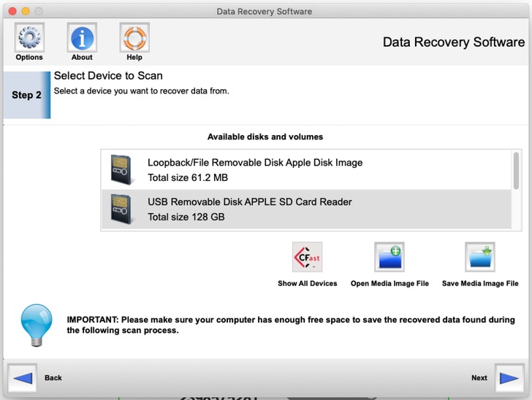Viewport: 532px width, 400px height.
Task: Click the Next text label
Action: (479, 377)
